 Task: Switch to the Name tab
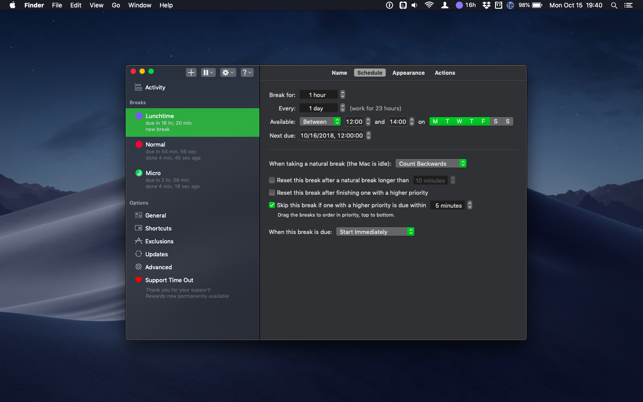click(x=339, y=73)
